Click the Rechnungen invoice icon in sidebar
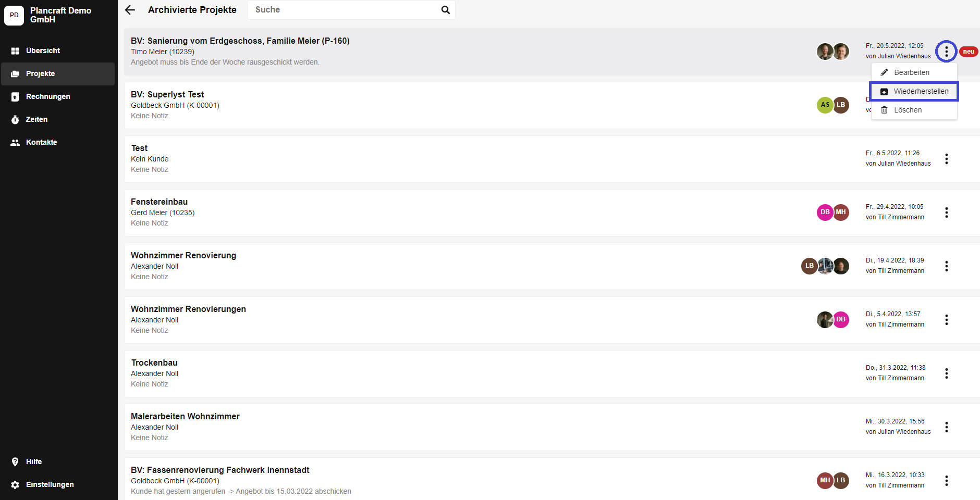 pyautogui.click(x=15, y=97)
